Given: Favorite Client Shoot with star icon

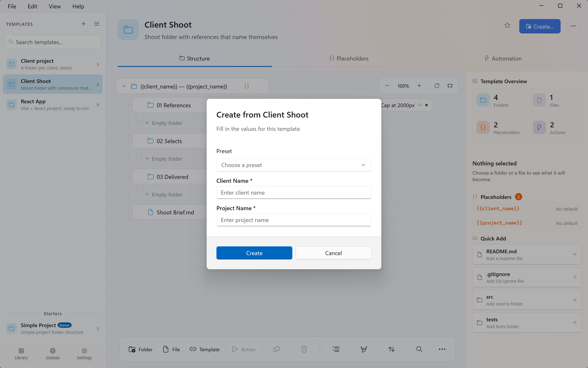Looking at the screenshot, I should click(x=507, y=26).
